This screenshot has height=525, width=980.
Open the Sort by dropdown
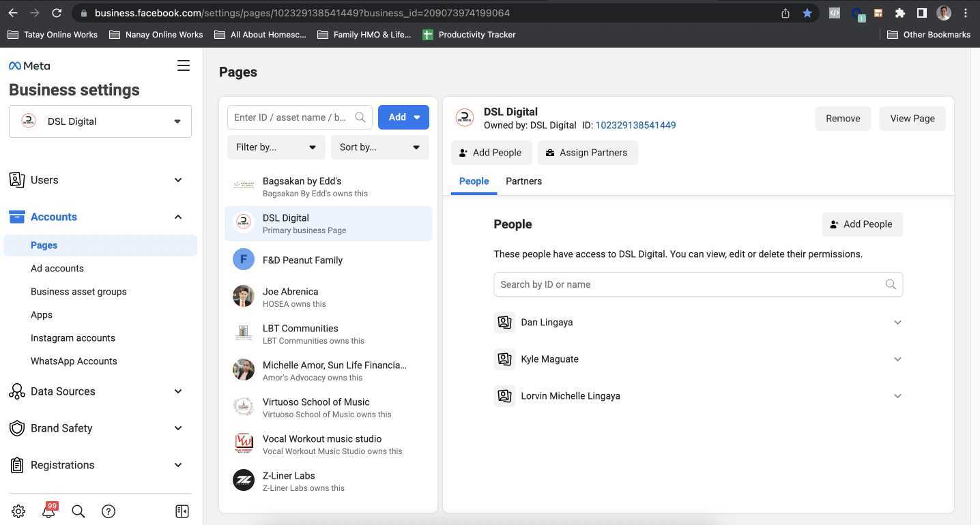tap(379, 147)
